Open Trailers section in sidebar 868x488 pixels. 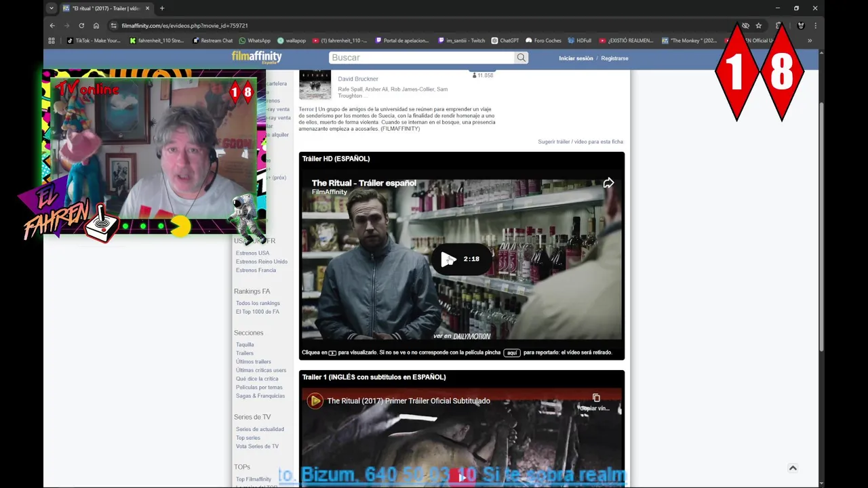point(245,353)
